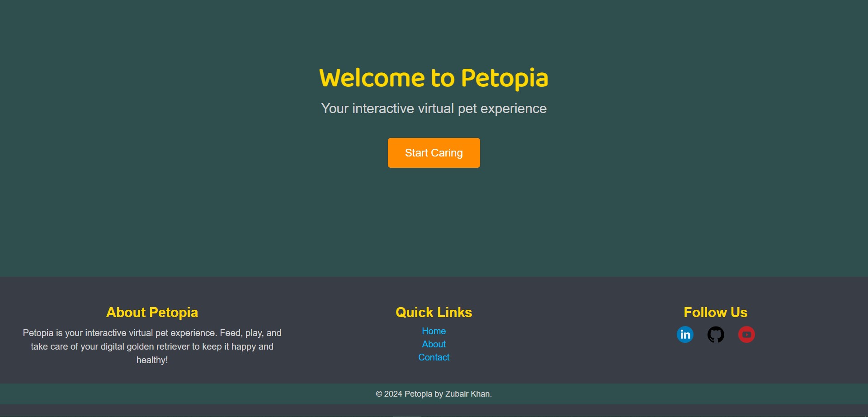Image resolution: width=868 pixels, height=417 pixels.
Task: Click the horizontal scrollbar at the bottom
Action: click(407, 414)
